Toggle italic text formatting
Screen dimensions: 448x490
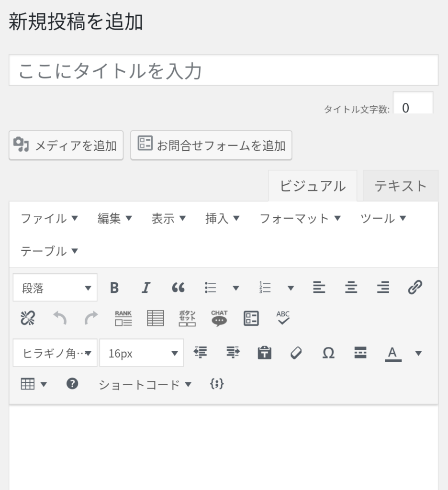(146, 288)
